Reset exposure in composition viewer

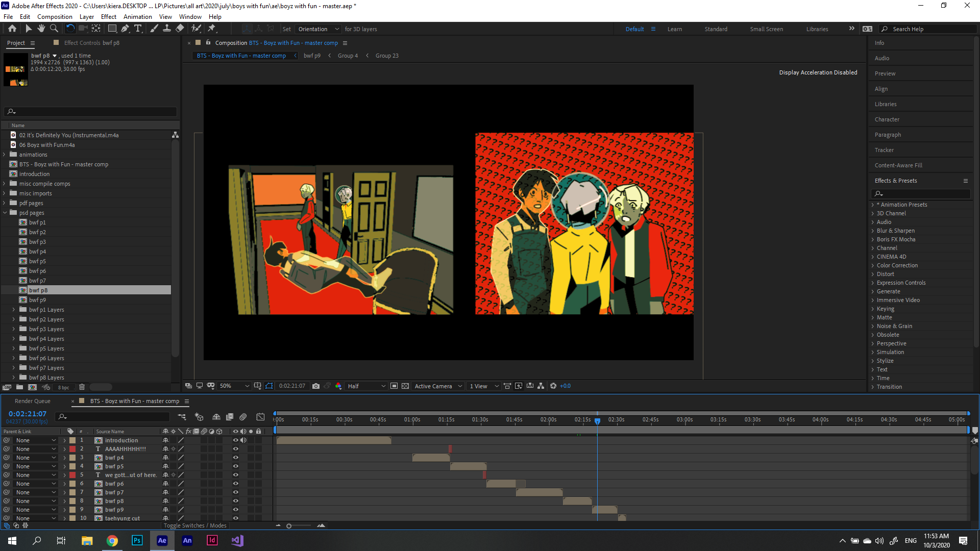pyautogui.click(x=553, y=386)
